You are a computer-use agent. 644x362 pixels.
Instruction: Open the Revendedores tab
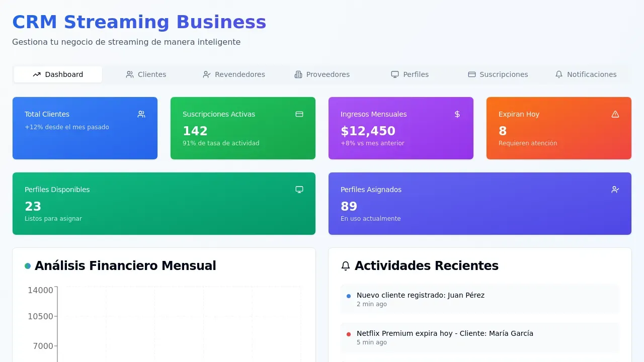click(233, 74)
